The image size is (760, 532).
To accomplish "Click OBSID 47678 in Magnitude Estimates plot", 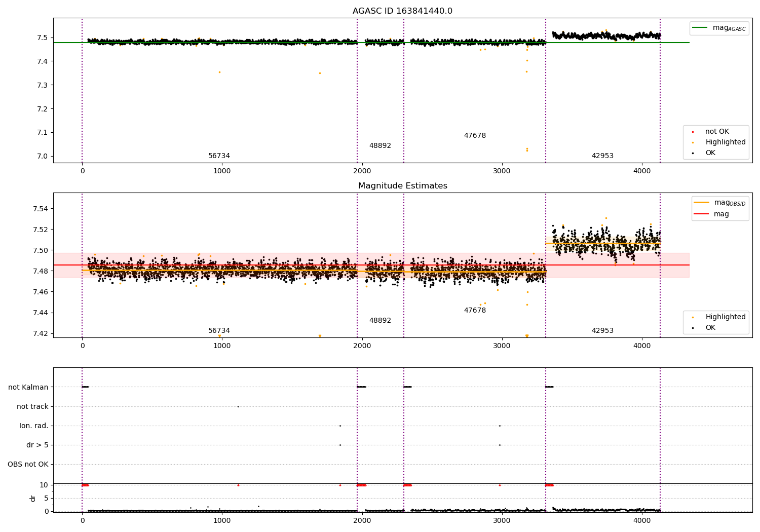I will (x=475, y=311).
